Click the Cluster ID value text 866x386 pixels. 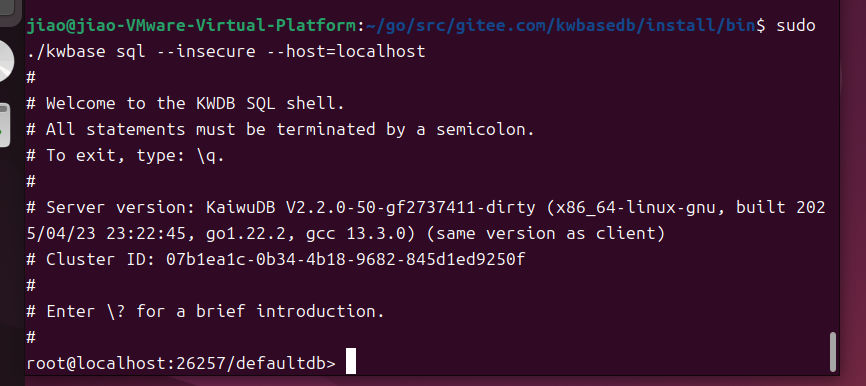click(345, 260)
